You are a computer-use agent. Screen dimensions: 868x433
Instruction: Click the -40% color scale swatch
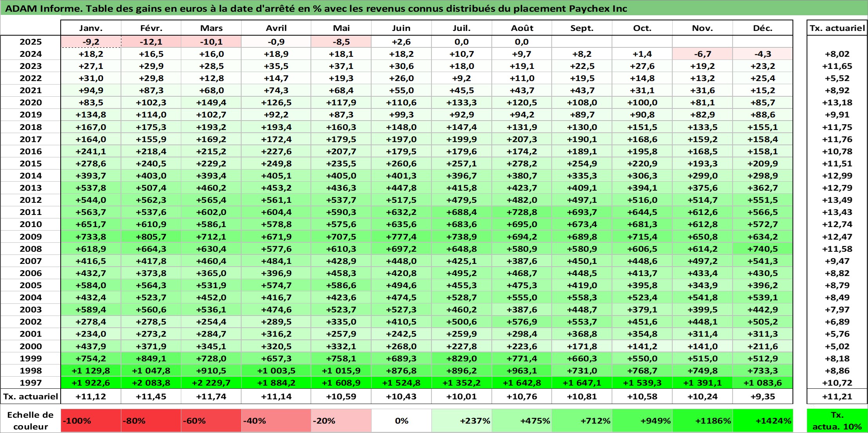(276, 420)
